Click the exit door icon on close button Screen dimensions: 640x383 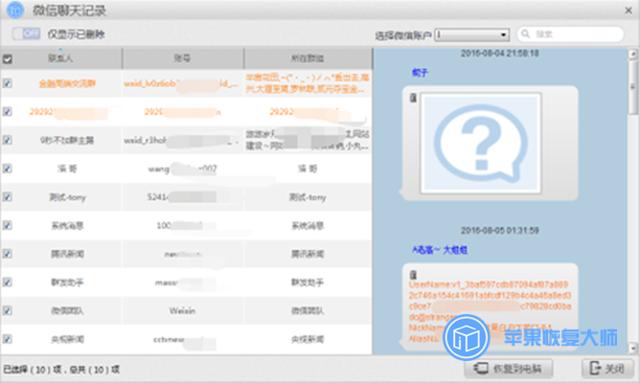tap(595, 368)
